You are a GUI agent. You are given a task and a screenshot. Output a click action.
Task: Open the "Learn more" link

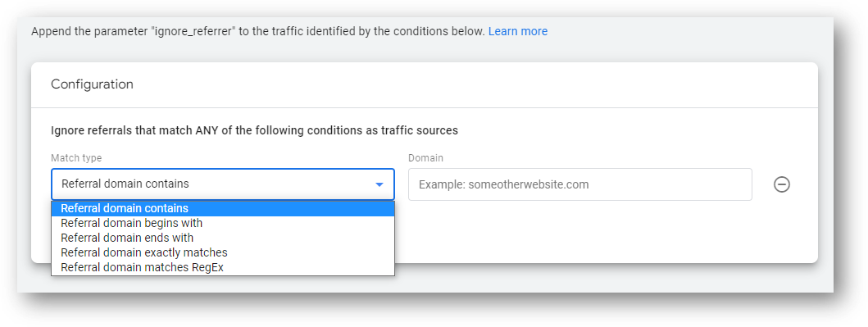517,31
